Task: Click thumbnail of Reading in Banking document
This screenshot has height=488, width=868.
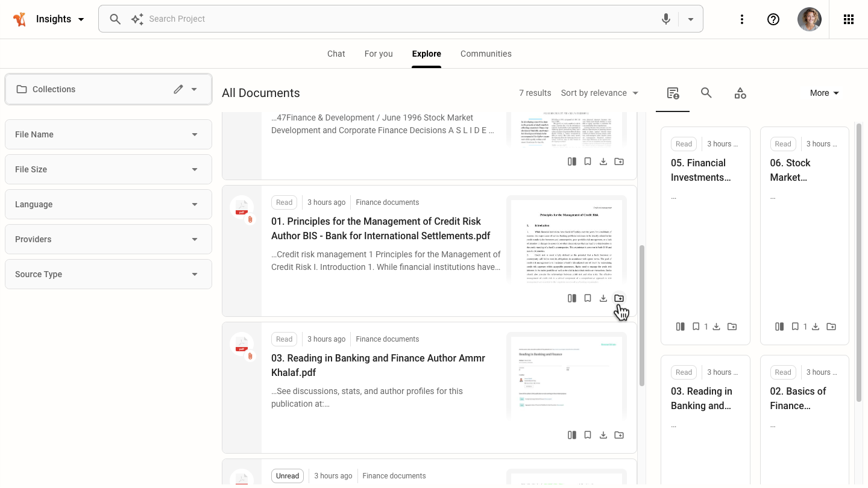Action: pyautogui.click(x=567, y=378)
